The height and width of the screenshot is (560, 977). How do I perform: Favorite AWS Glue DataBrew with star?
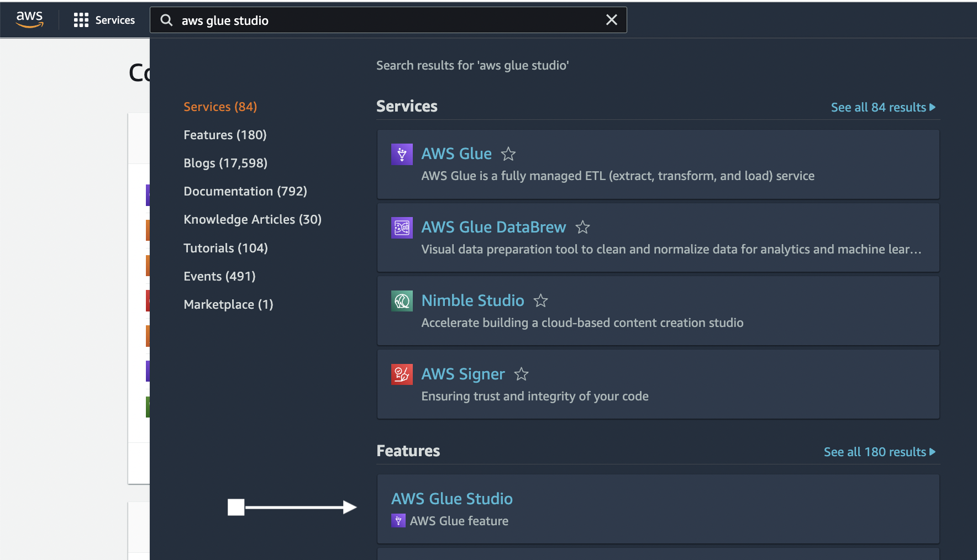click(x=582, y=227)
